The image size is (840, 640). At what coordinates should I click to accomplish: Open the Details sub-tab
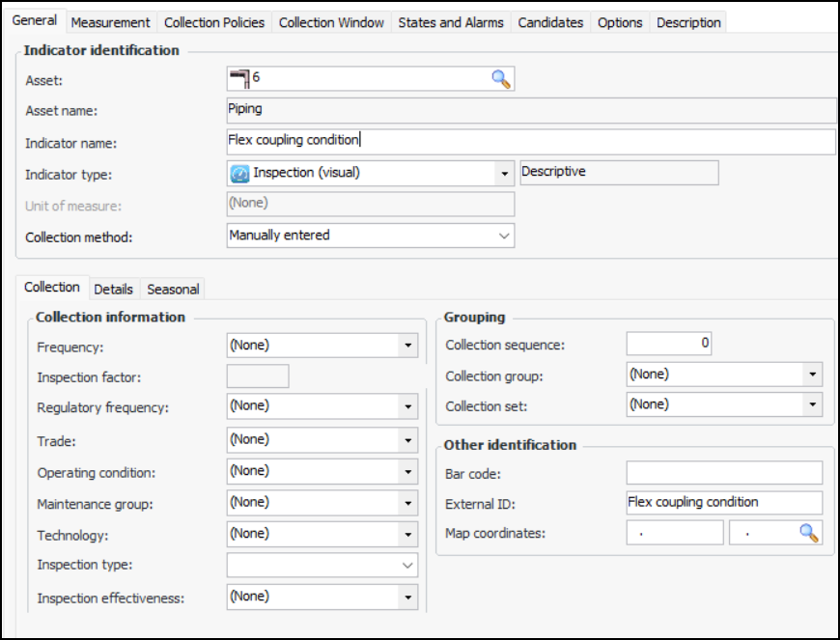114,289
